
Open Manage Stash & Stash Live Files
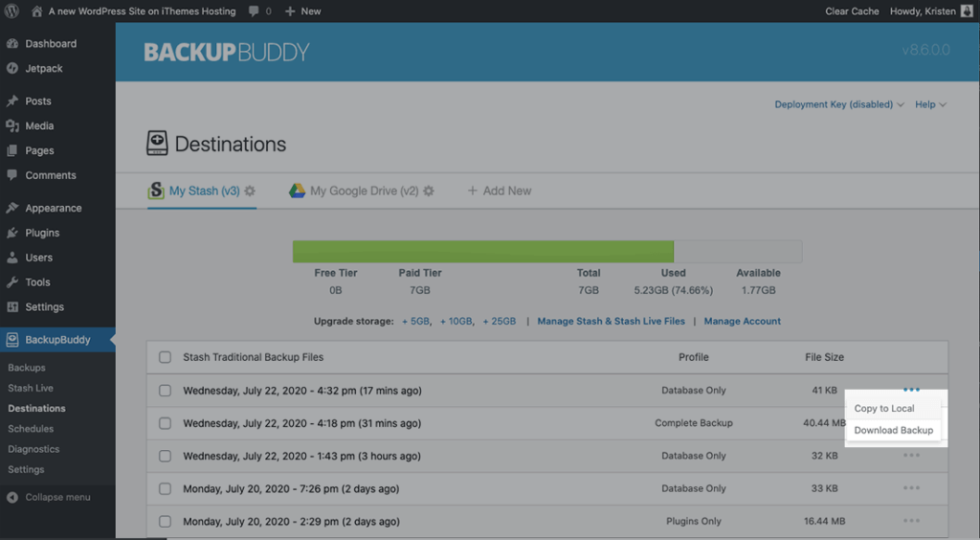tap(612, 322)
